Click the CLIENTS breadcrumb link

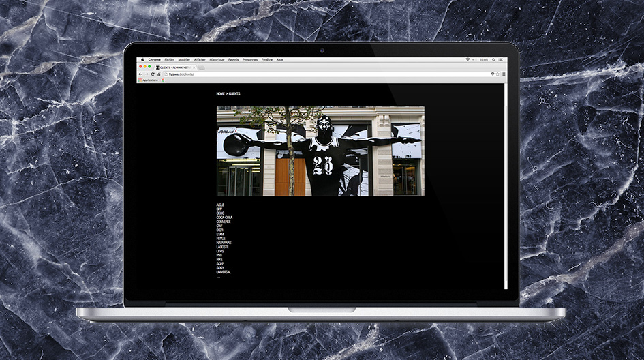234,93
